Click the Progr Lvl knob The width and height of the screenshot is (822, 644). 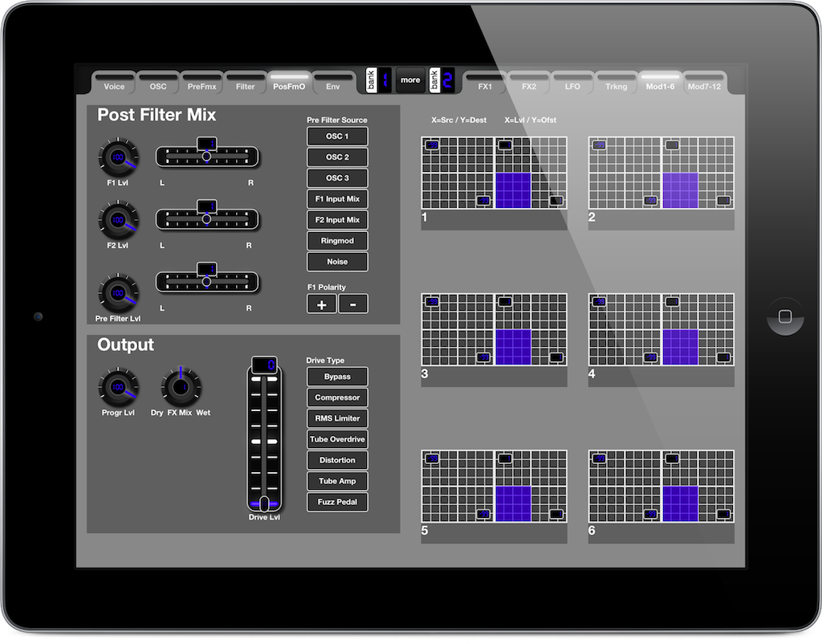[118, 387]
